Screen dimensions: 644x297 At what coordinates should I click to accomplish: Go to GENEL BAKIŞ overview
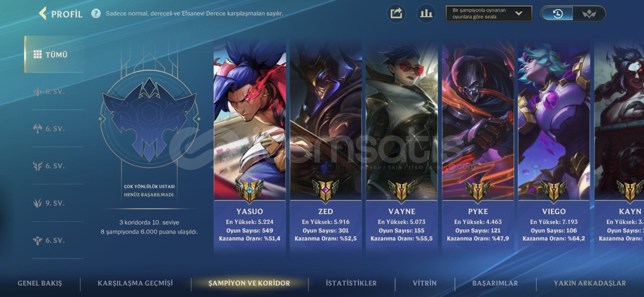[40, 283]
